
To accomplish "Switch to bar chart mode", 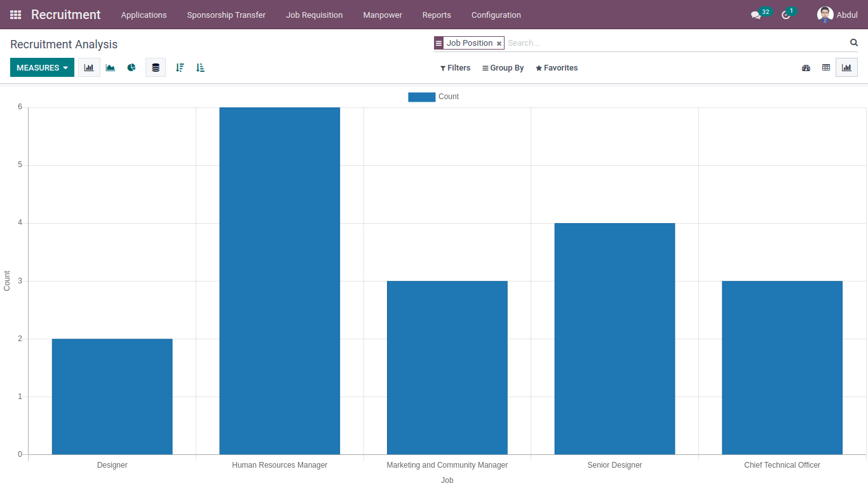I will (x=89, y=67).
